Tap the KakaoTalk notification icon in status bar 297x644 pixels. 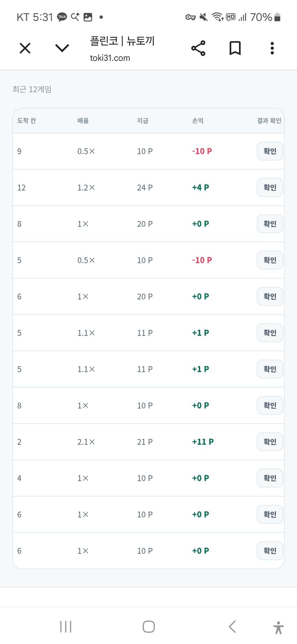(62, 17)
